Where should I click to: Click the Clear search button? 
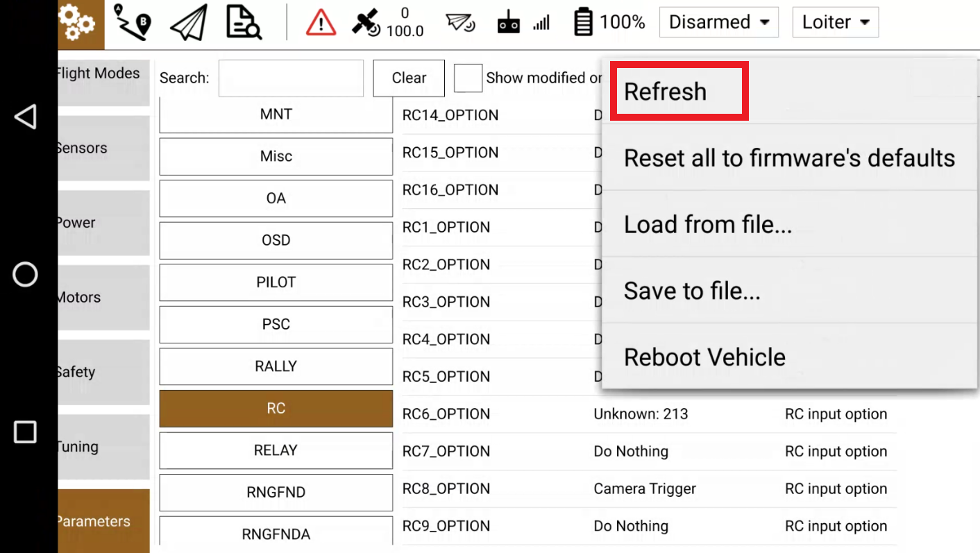[x=409, y=78]
